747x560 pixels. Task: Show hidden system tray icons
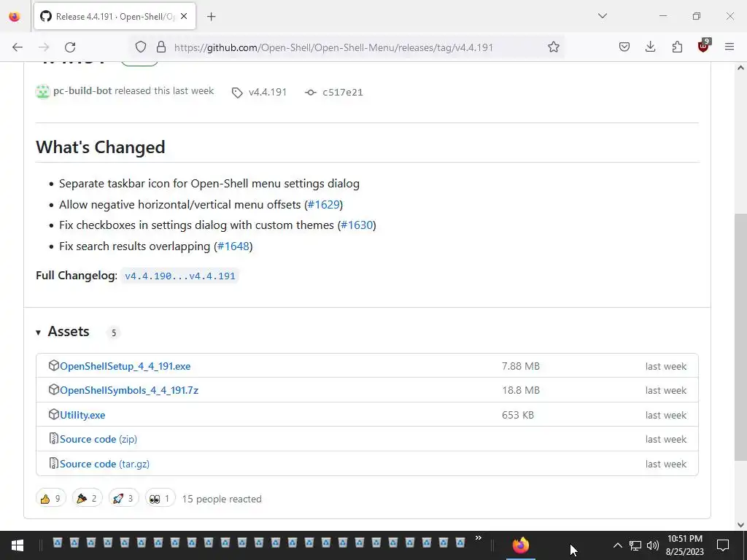[617, 545]
